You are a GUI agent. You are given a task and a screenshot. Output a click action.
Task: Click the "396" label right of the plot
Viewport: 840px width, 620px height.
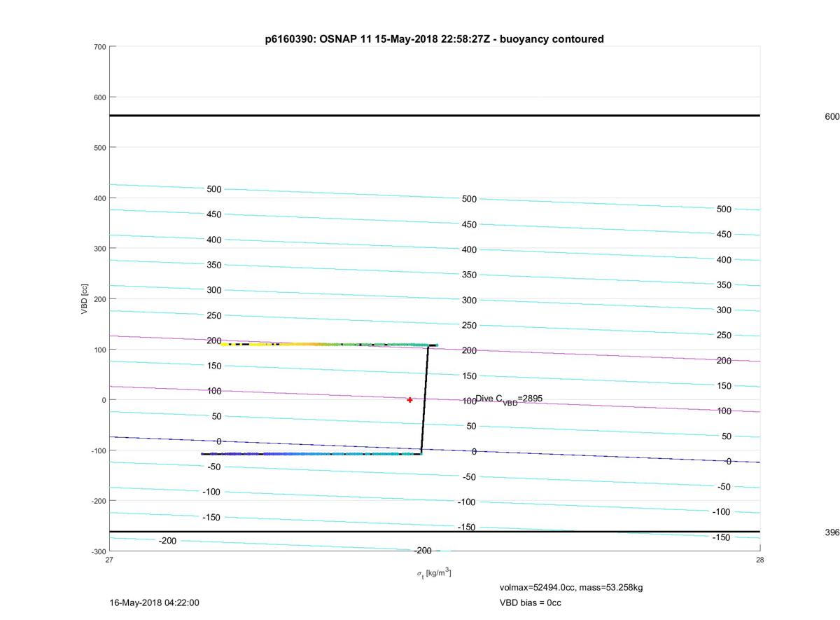832,532
